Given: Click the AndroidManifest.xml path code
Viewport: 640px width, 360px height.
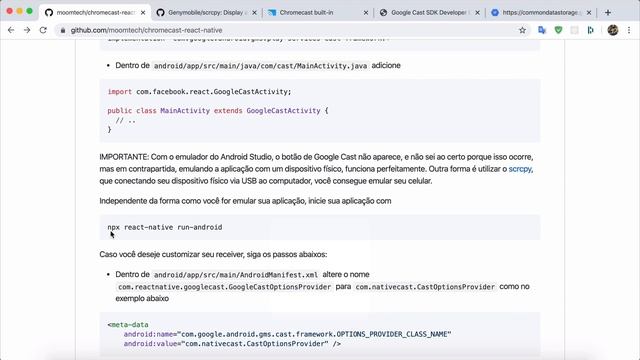Looking at the screenshot, I should click(x=236, y=275).
